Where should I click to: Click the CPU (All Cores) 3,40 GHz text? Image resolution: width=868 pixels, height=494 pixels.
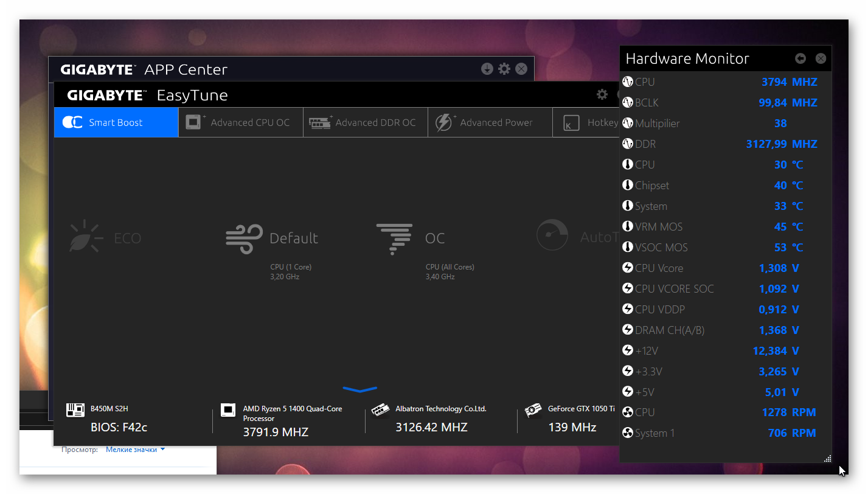click(450, 272)
